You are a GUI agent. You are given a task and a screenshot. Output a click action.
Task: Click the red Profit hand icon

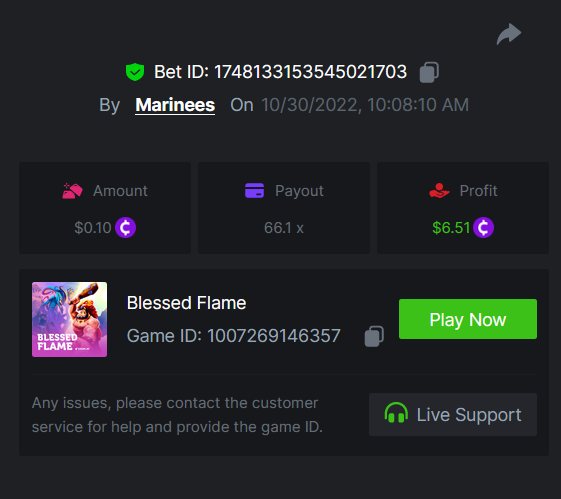pos(439,190)
